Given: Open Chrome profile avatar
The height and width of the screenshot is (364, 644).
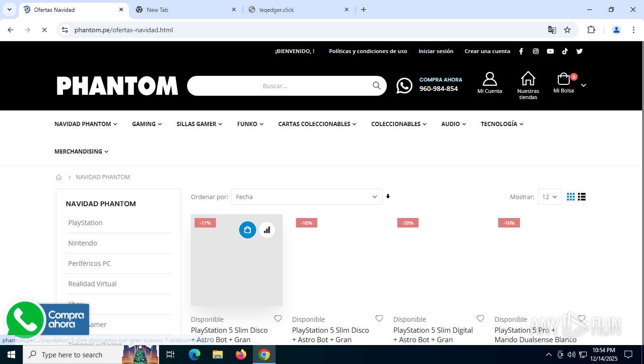Looking at the screenshot, I should coord(617,30).
